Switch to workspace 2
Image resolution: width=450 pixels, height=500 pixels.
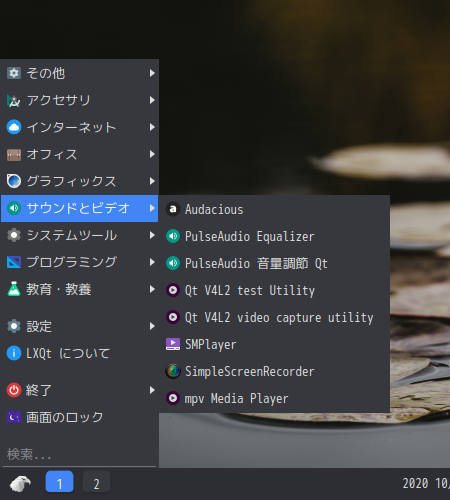coord(96,482)
